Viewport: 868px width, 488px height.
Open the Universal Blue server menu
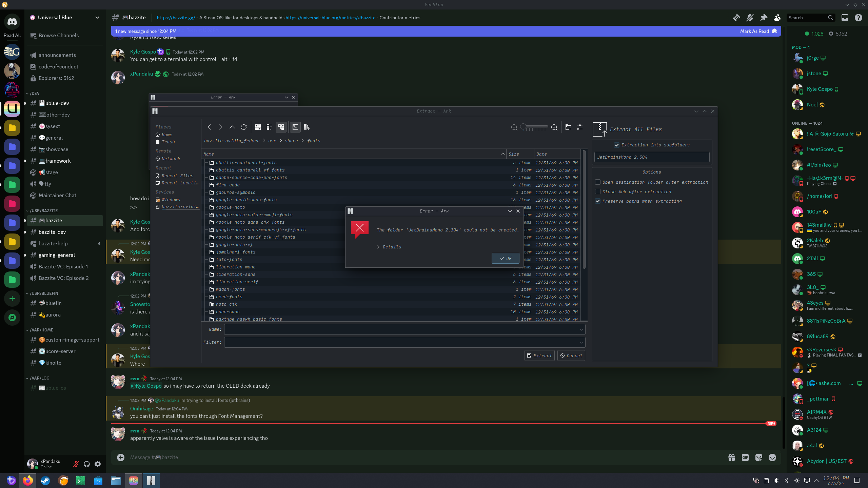[x=64, y=17]
